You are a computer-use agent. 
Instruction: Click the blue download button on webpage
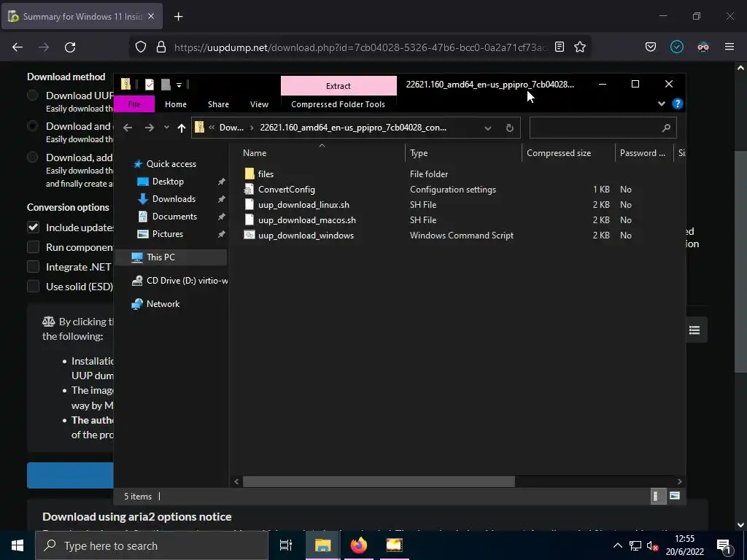coord(70,475)
